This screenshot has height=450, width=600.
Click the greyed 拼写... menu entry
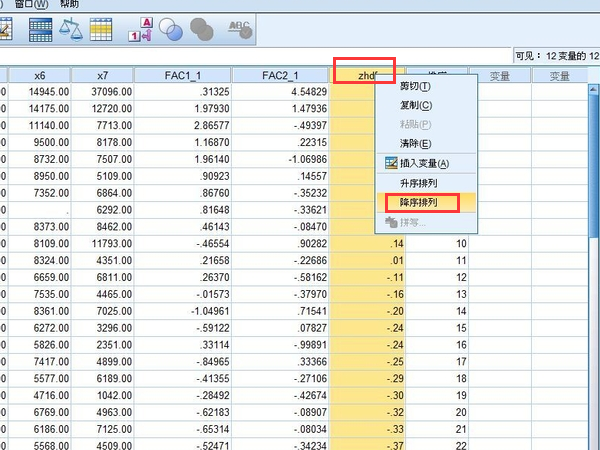pyautogui.click(x=413, y=222)
